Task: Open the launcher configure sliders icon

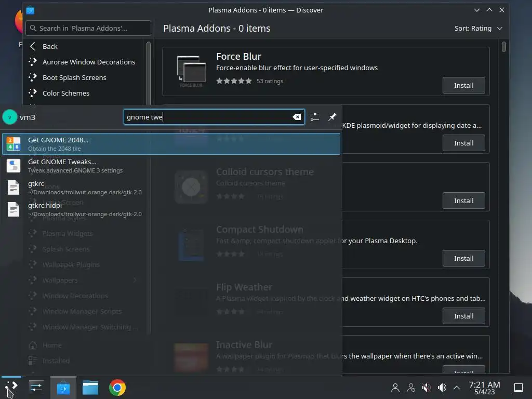Action: (x=315, y=117)
